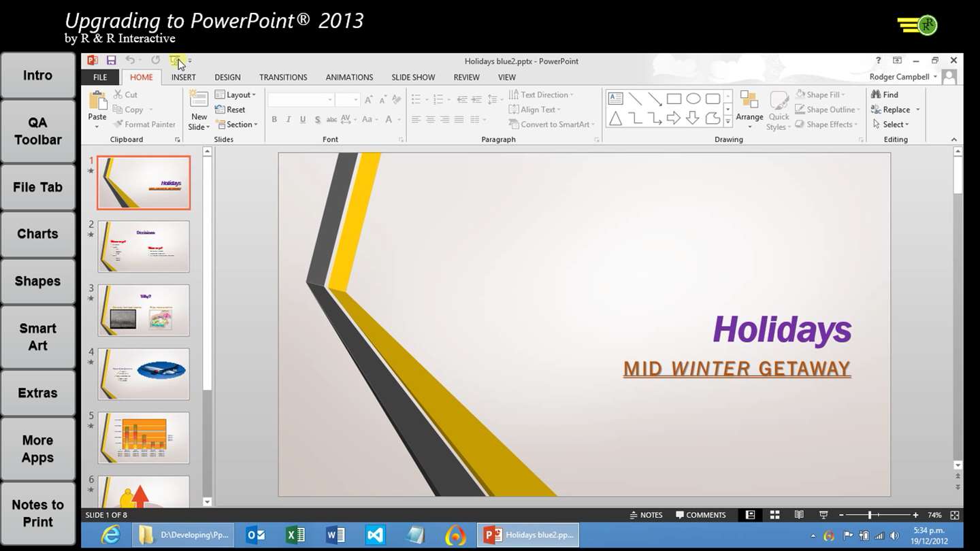Open the Arrange objects menu
This screenshot has width=980, height=551.
749,110
